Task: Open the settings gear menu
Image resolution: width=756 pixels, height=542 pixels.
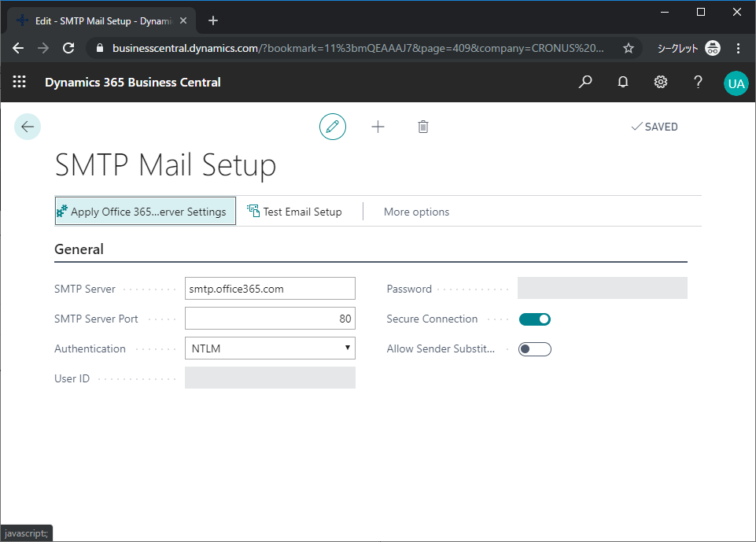Action: click(x=661, y=82)
